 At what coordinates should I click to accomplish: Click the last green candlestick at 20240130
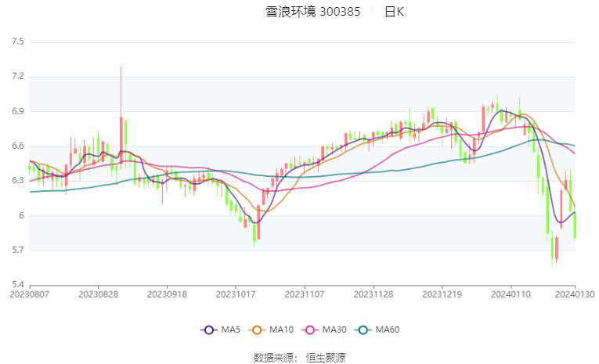click(575, 225)
